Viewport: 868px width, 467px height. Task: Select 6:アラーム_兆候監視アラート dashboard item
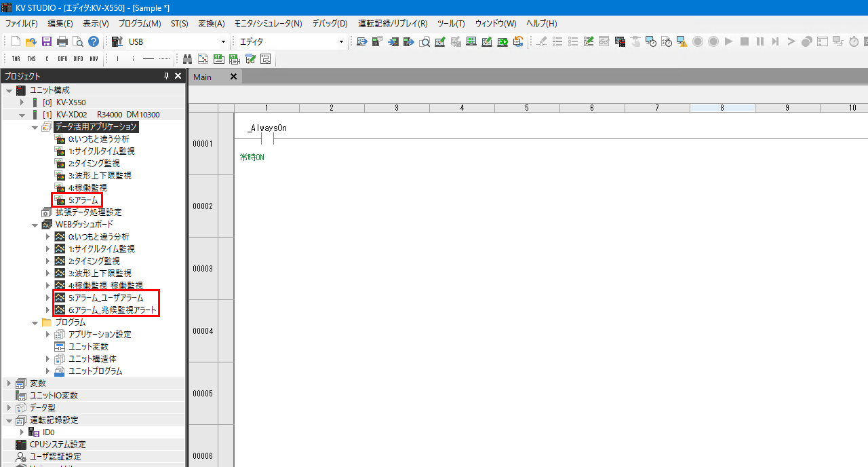(112, 310)
